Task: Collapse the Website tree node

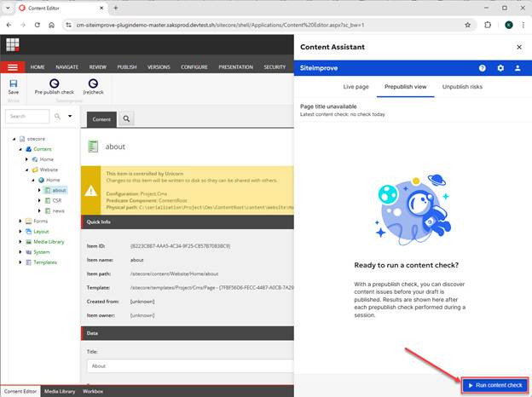Action: (26, 170)
